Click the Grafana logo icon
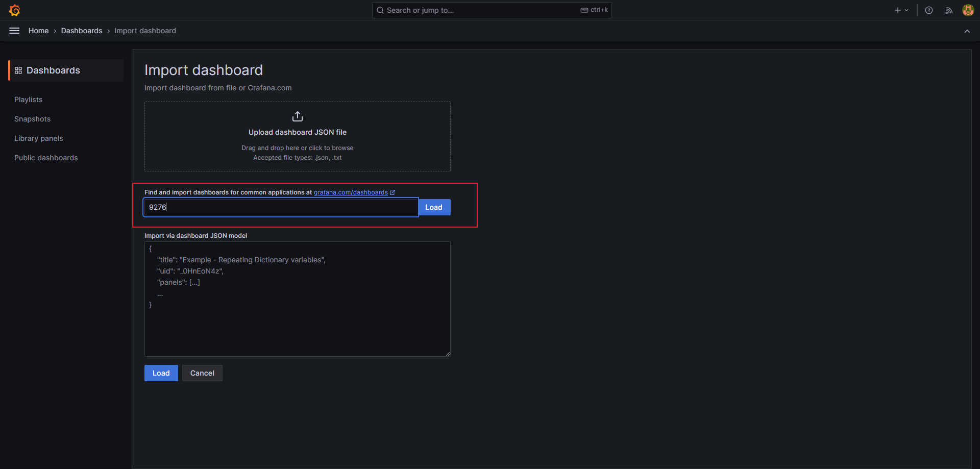The height and width of the screenshot is (469, 980). point(14,10)
